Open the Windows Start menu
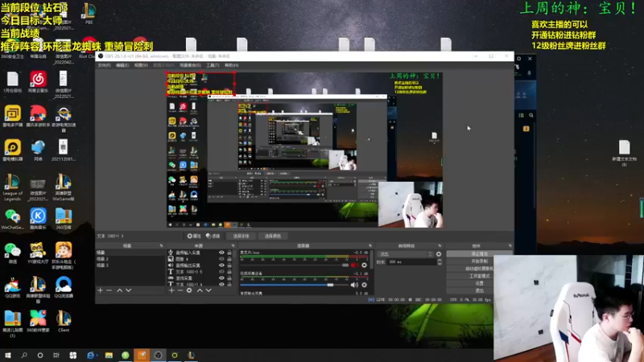Viewport: 644px width, 362px height. 8,355
